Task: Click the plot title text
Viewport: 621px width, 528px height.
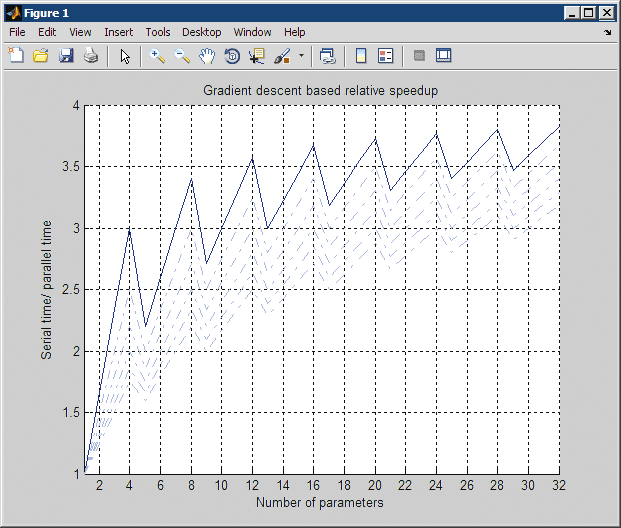Action: [321, 91]
